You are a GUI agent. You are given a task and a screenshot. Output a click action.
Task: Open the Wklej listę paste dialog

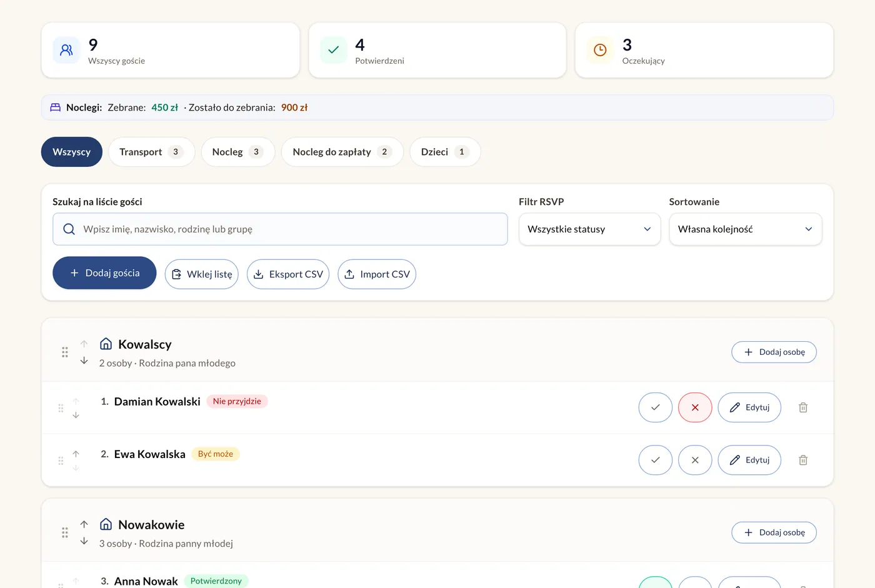click(x=202, y=274)
